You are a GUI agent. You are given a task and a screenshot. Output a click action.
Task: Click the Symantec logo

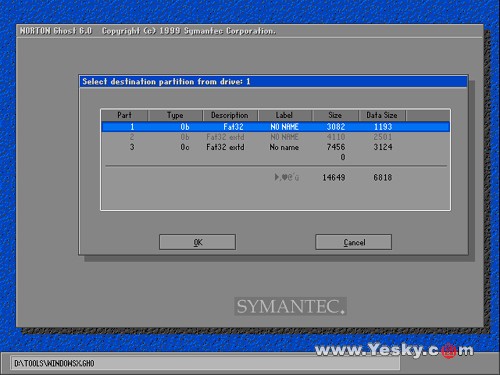tap(290, 306)
